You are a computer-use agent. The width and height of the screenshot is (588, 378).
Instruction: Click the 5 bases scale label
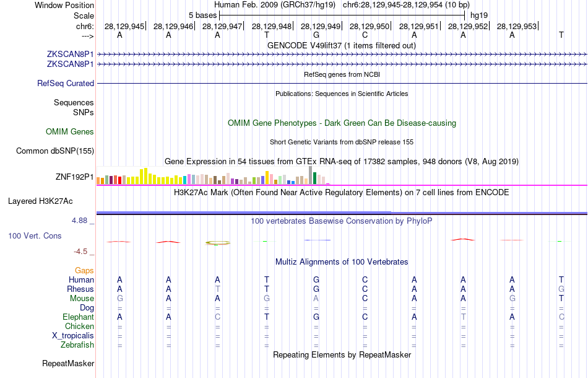click(x=202, y=15)
